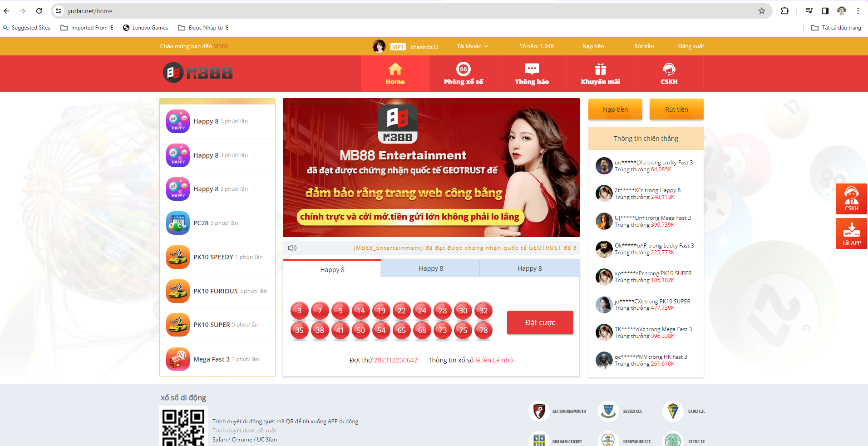Click the MB88 logo in the header
This screenshot has height=446, width=868.
pyautogui.click(x=198, y=73)
